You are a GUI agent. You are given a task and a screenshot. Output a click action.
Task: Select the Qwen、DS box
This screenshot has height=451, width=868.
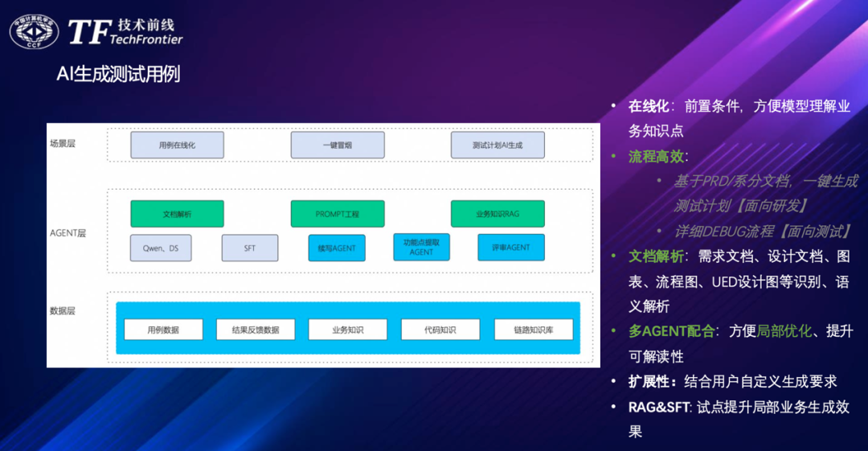point(161,248)
